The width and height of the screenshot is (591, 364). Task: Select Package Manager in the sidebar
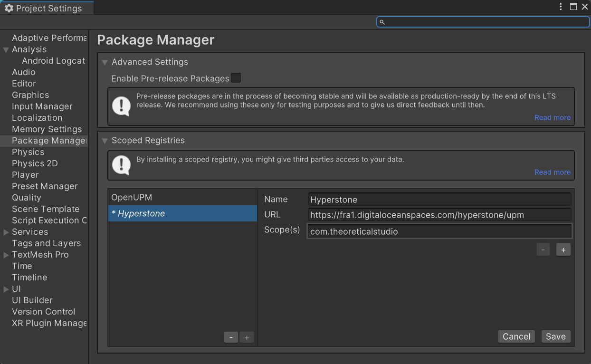[44, 141]
